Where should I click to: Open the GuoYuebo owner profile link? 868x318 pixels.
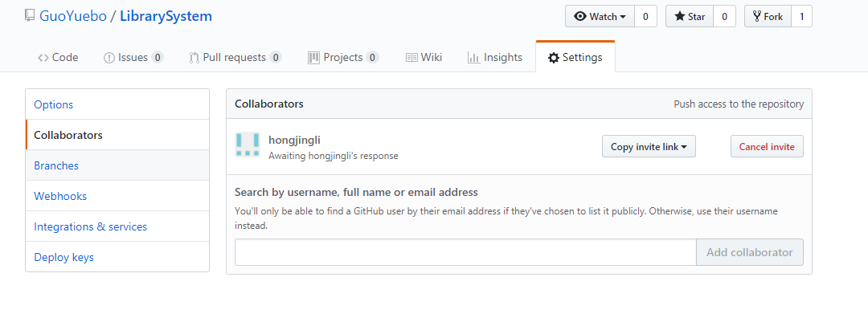tap(72, 15)
